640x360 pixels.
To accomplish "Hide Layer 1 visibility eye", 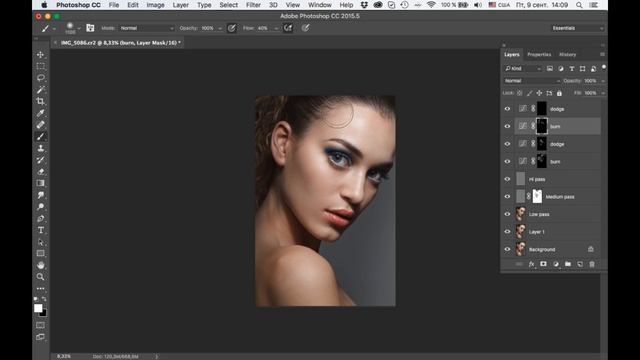I will 507,231.
